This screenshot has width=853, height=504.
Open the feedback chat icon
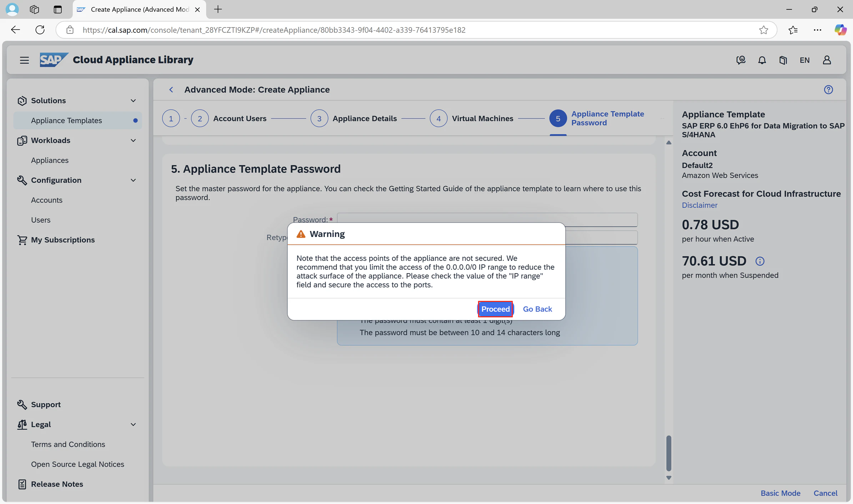[x=741, y=60]
